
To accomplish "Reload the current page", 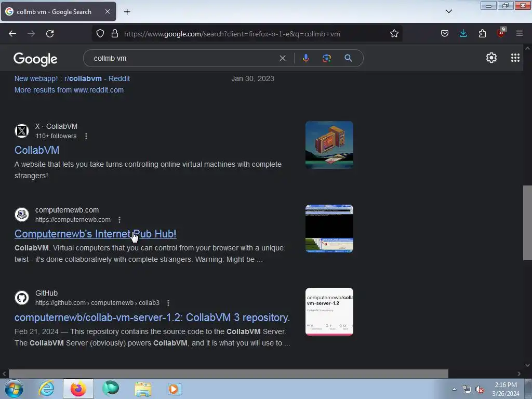I will pyautogui.click(x=50, y=34).
